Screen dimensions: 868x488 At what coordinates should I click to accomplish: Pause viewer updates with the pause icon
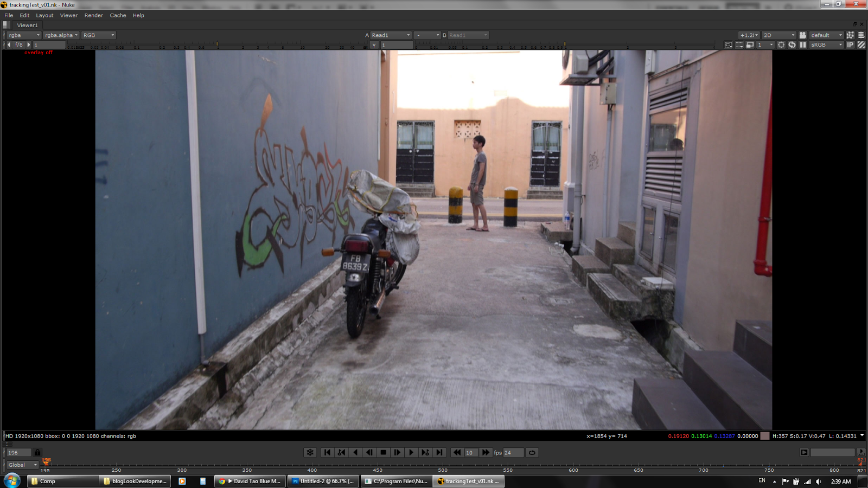point(803,44)
